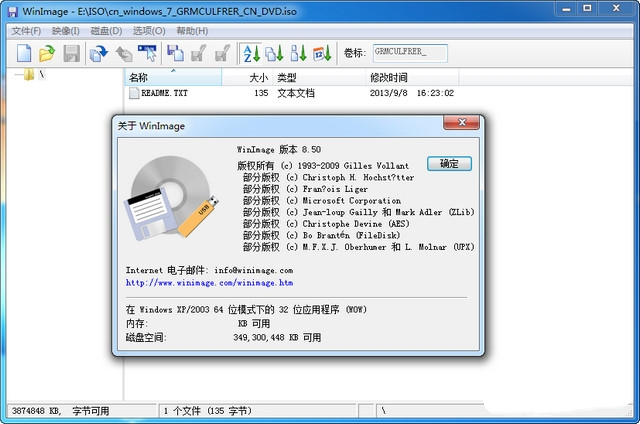Open the 帮助(H) menu
640x424 pixels.
click(x=192, y=31)
